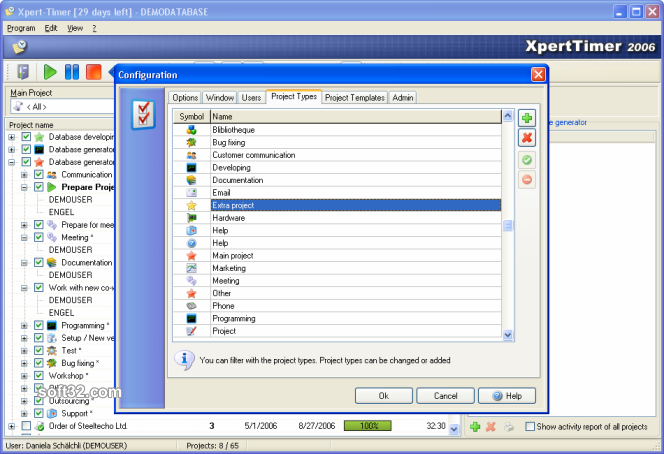
Task: Expand the Setup / New version node
Action: coord(24,338)
